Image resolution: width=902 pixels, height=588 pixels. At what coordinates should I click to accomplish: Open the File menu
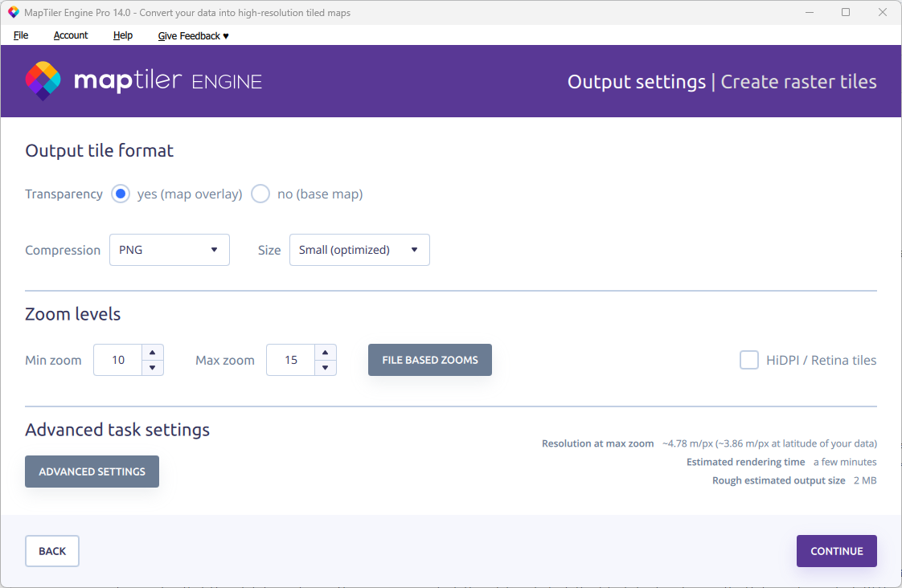(21, 35)
